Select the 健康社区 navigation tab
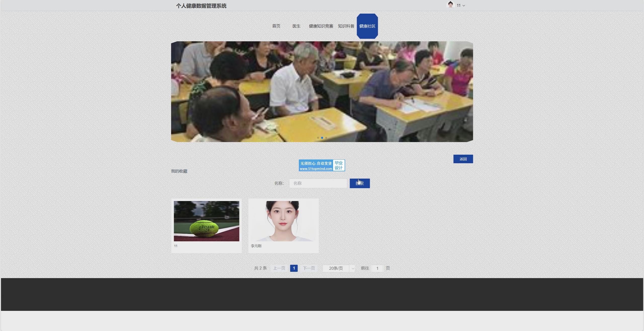 tap(367, 26)
